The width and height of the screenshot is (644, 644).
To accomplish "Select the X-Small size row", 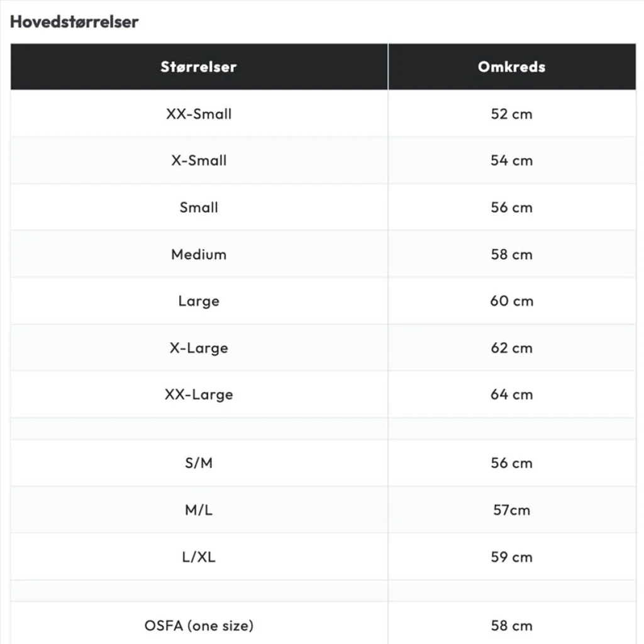I will pyautogui.click(x=323, y=160).
